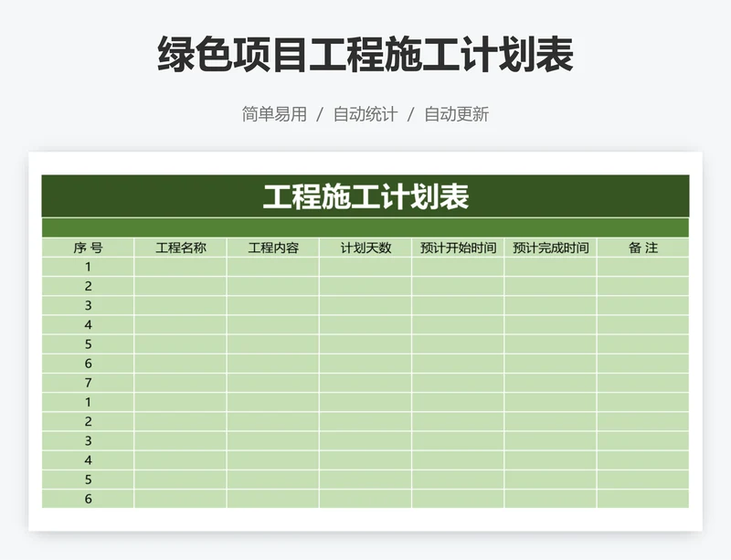Select the table banner 工程施工计划表

(365, 196)
